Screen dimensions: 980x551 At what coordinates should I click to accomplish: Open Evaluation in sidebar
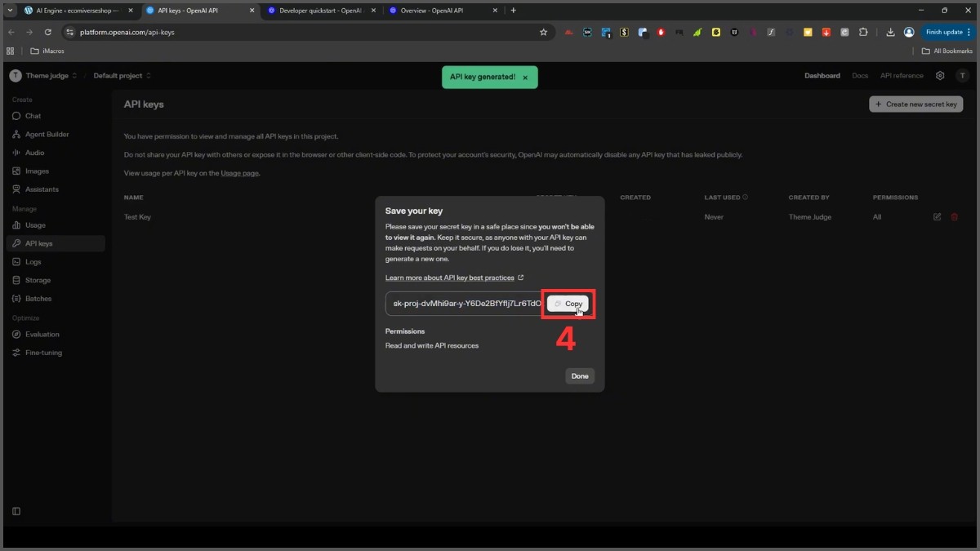tap(42, 335)
